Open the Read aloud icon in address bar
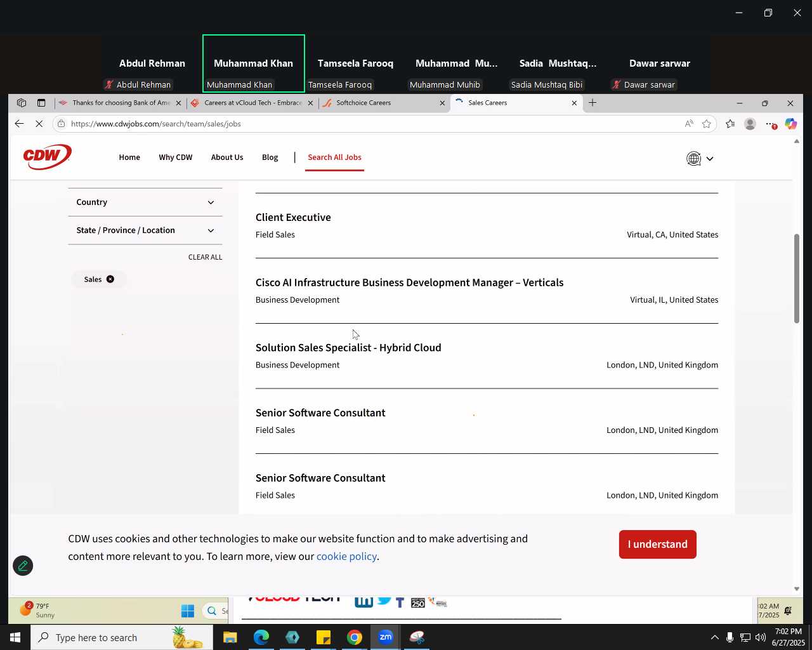 (689, 124)
